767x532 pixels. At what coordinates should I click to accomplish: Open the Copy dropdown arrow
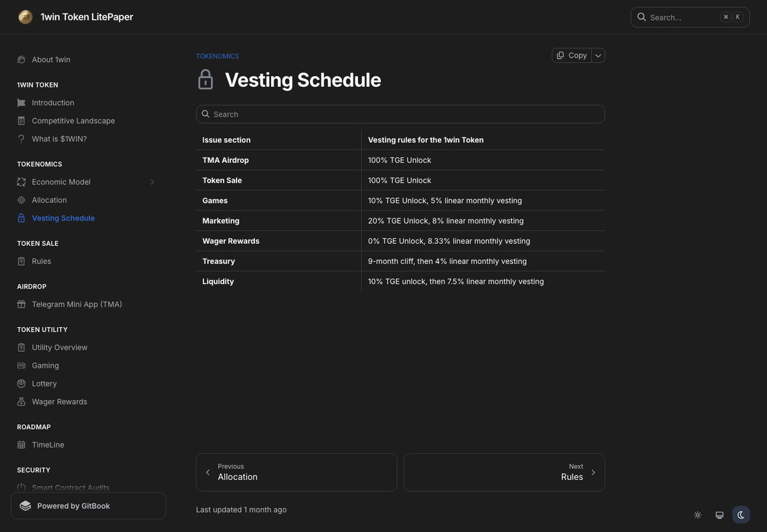[598, 56]
